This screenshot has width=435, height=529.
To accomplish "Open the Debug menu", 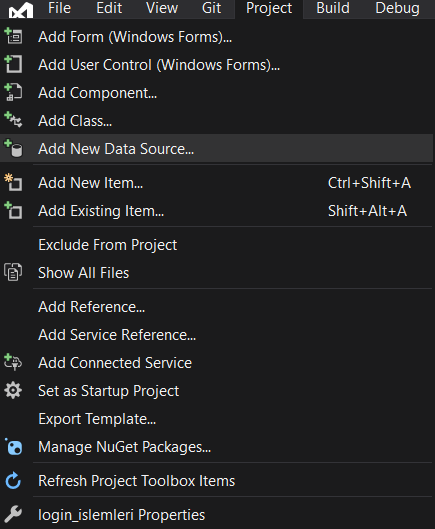I will point(397,8).
